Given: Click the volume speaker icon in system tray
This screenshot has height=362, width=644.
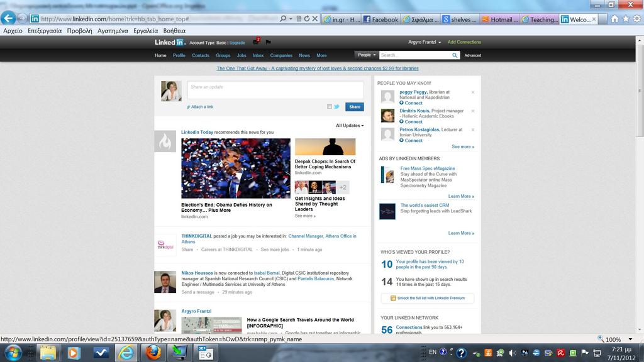Looking at the screenshot, I should (x=512, y=353).
